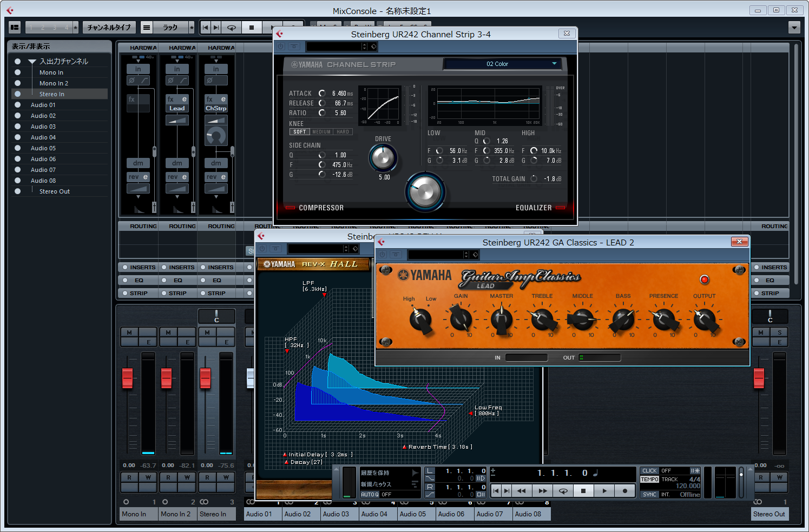809x532 pixels.
Task: Open the rack selection list icon
Action: 147,27
